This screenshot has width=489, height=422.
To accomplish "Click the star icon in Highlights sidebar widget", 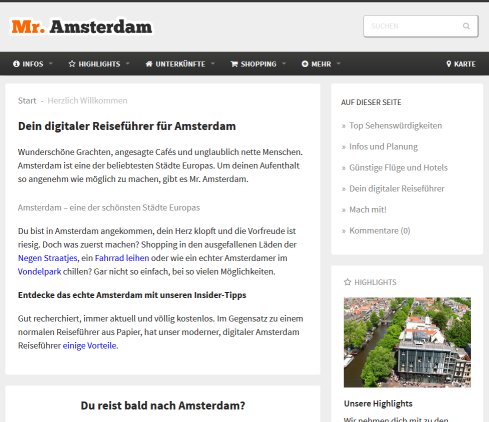I will pyautogui.click(x=347, y=282).
